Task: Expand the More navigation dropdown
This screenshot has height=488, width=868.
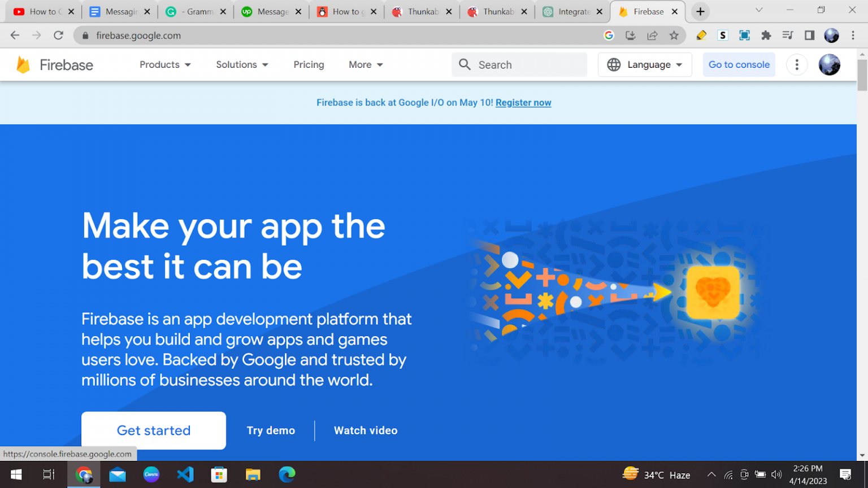Action: (x=364, y=64)
